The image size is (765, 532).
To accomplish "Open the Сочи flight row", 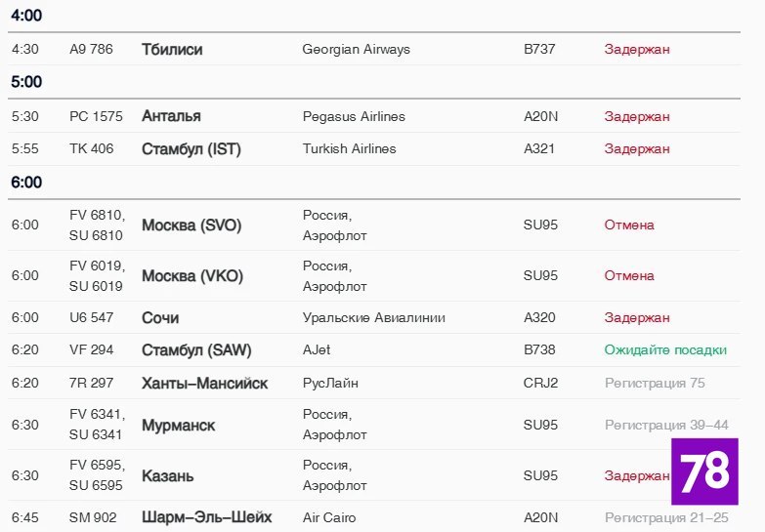I will (x=160, y=317).
